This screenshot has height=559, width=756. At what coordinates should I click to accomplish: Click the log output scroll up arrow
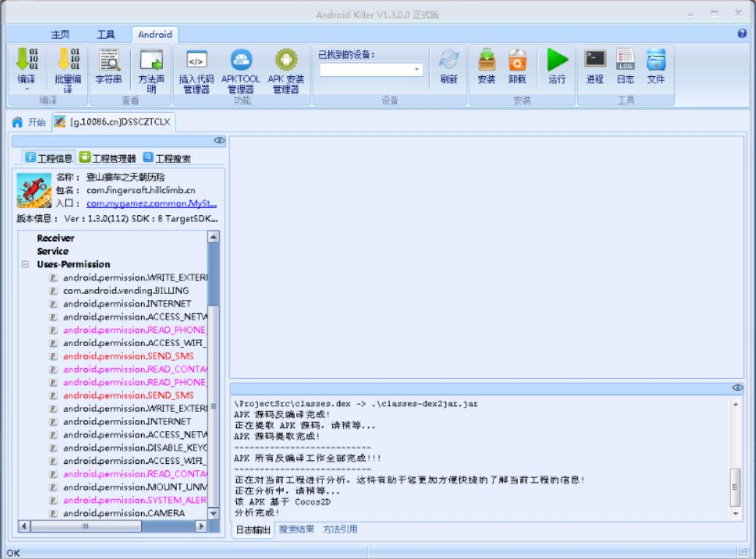[736, 404]
